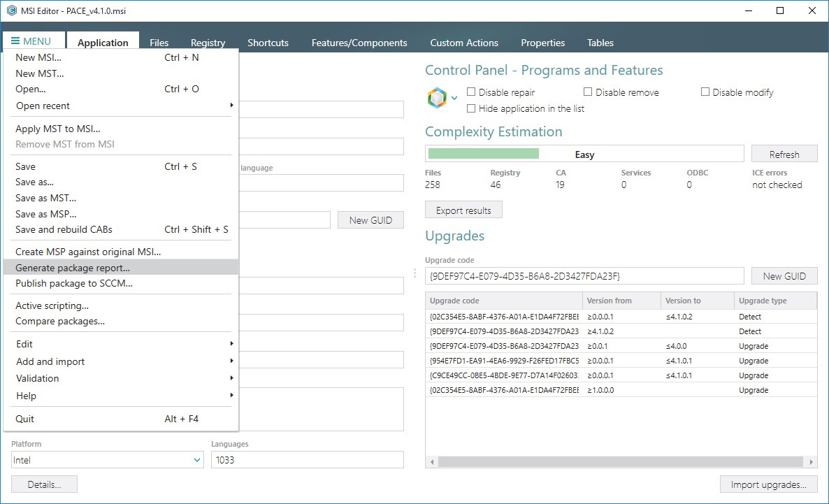
Task: Click the Details... button
Action: click(x=45, y=484)
